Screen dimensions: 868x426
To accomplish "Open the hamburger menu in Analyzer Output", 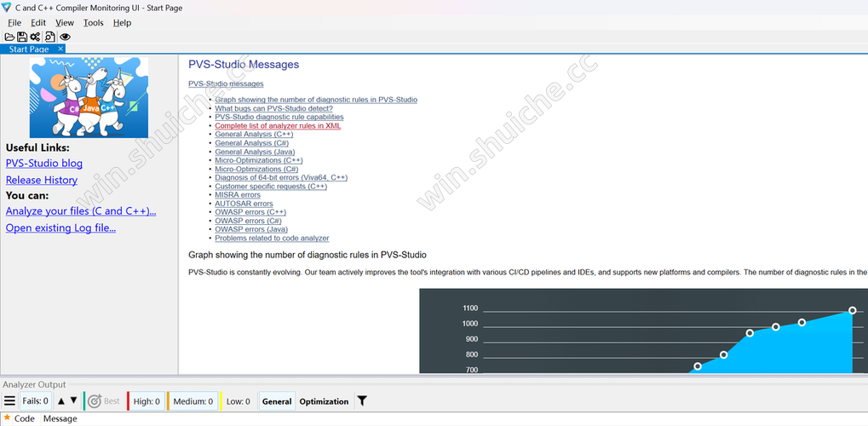I will coord(9,401).
